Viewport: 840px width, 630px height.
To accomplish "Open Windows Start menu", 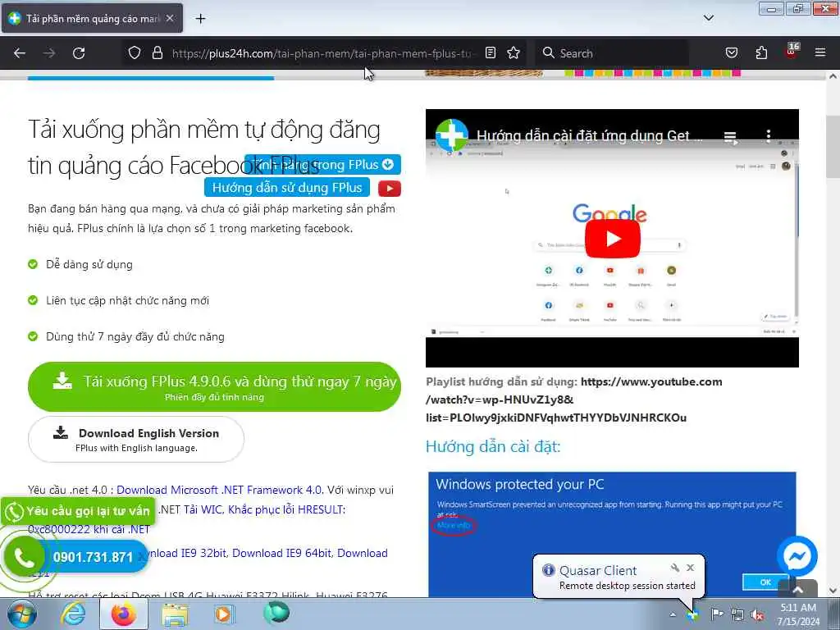I will click(x=22, y=614).
